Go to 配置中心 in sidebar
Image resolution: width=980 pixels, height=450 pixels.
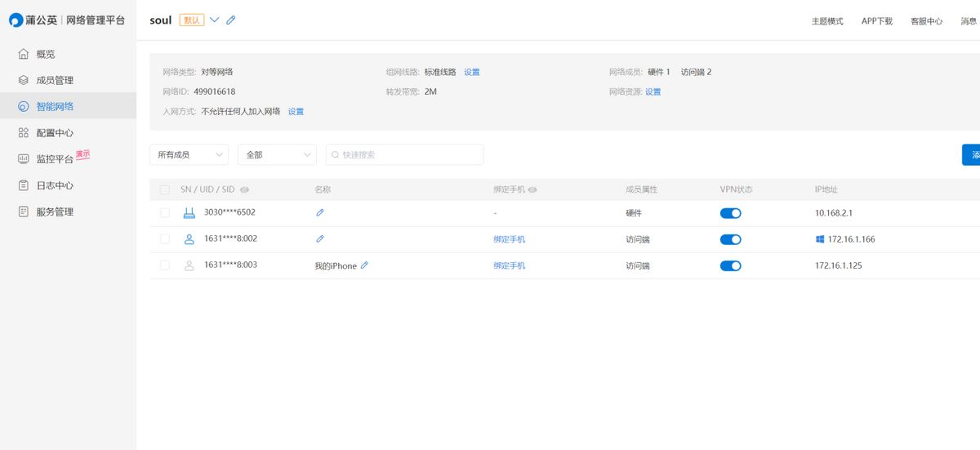click(55, 132)
